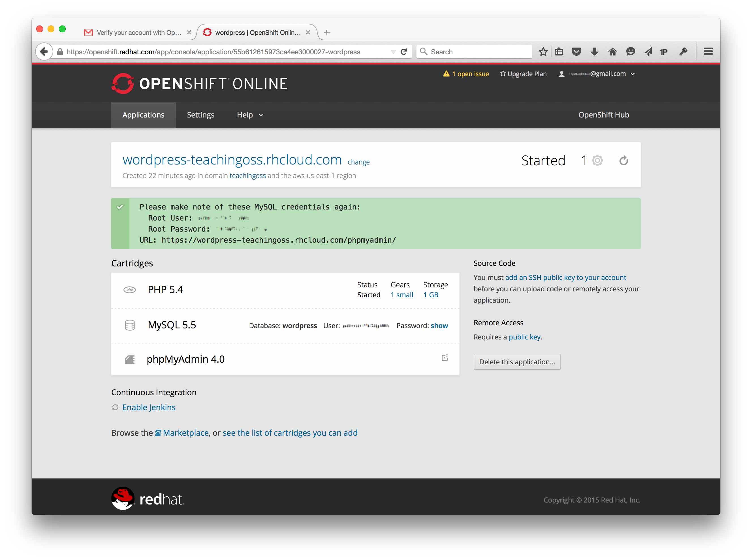Click the phpMyAdmin 4.0 cartridge name
Screen dimensions: 752x560
(185, 359)
